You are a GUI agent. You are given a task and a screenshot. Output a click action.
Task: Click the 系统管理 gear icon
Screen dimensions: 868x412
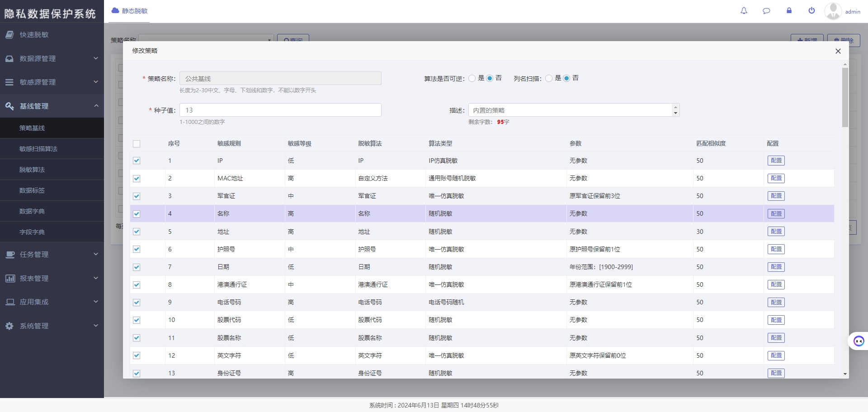pyautogui.click(x=9, y=326)
